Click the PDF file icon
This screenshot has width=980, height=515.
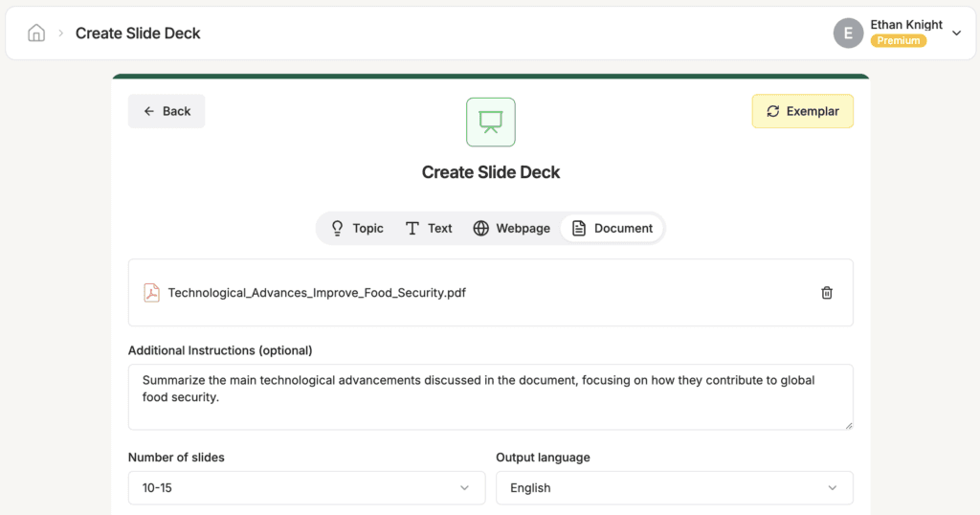(x=151, y=293)
